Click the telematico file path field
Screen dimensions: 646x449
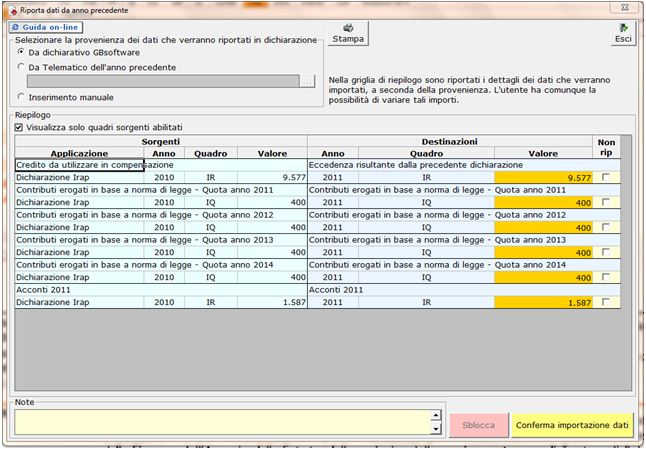[163, 81]
